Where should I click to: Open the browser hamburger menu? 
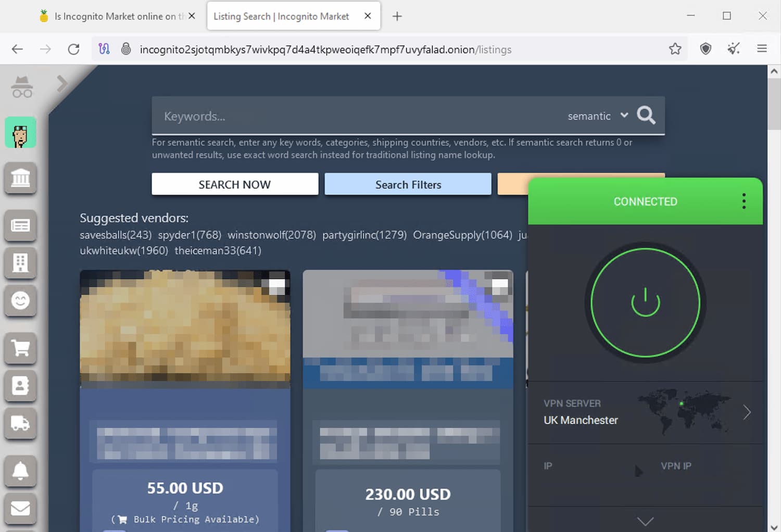click(x=762, y=49)
